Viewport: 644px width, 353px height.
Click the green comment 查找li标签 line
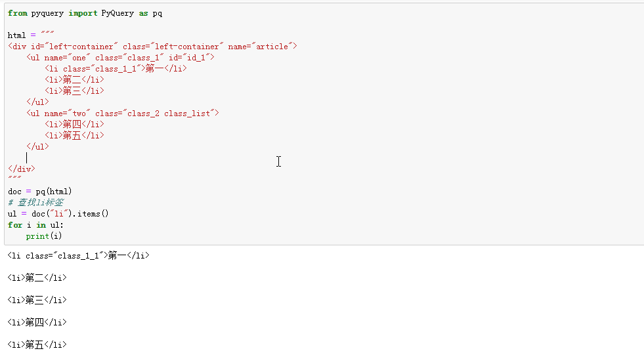coord(36,203)
